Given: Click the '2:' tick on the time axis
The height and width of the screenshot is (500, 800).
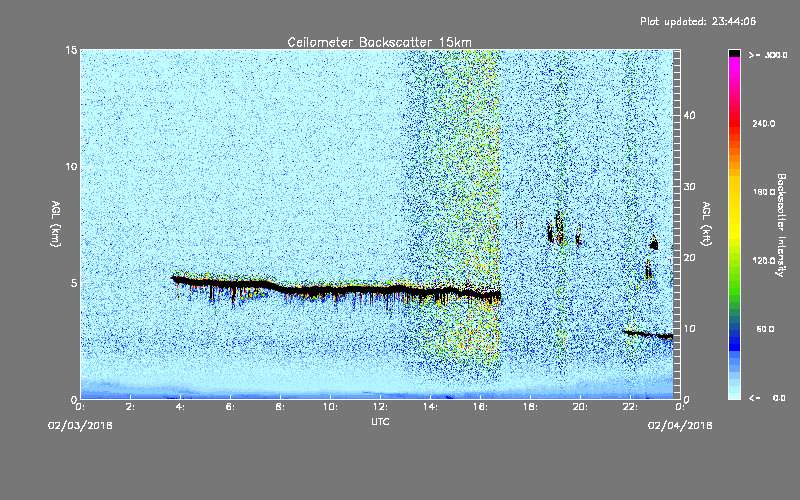Looking at the screenshot, I should point(130,407).
